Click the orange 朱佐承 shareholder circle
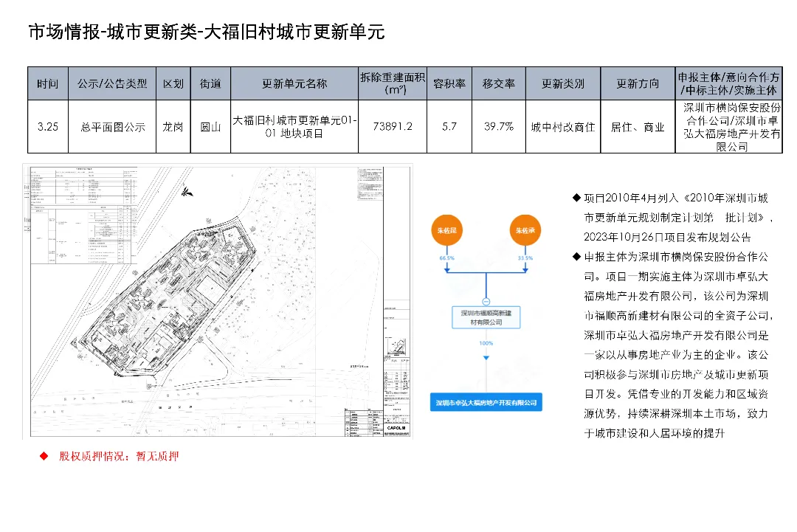Viewport: 797px width, 532px height. point(525,230)
